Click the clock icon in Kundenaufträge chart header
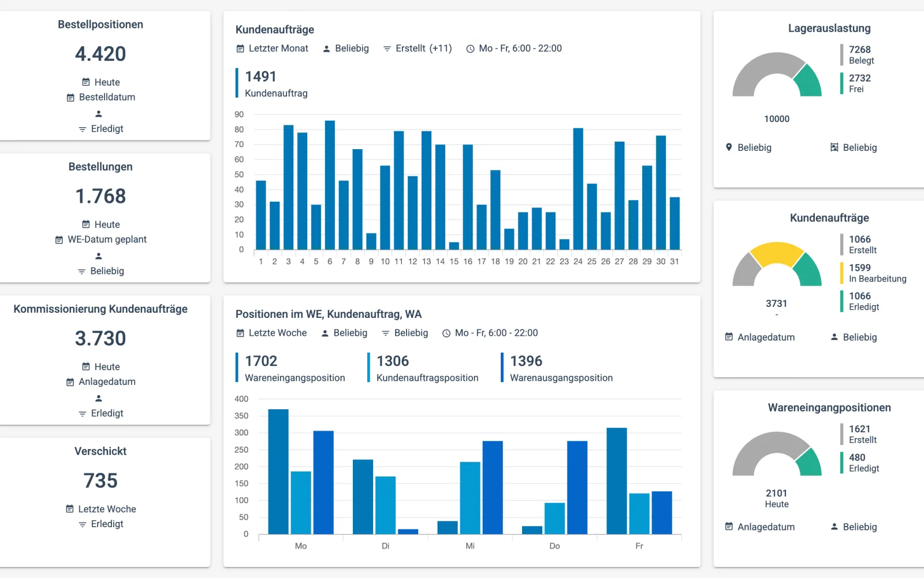The width and height of the screenshot is (924, 578). point(470,49)
